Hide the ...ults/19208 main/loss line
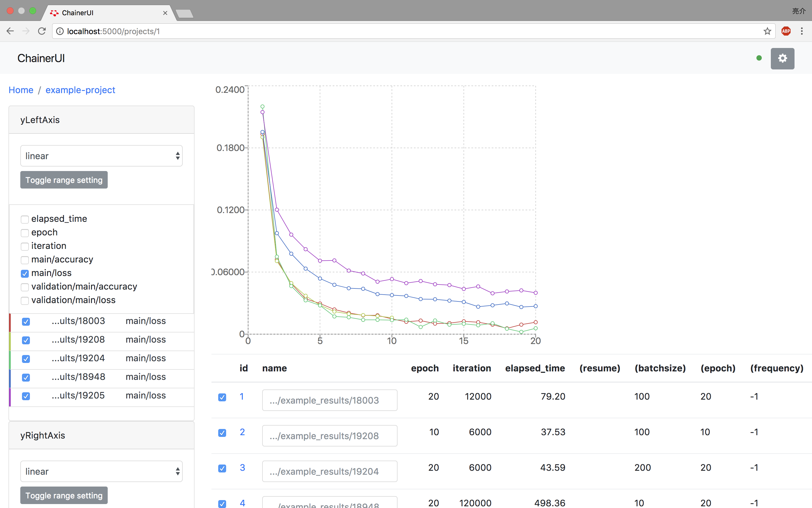The width and height of the screenshot is (812, 508). pos(26,340)
